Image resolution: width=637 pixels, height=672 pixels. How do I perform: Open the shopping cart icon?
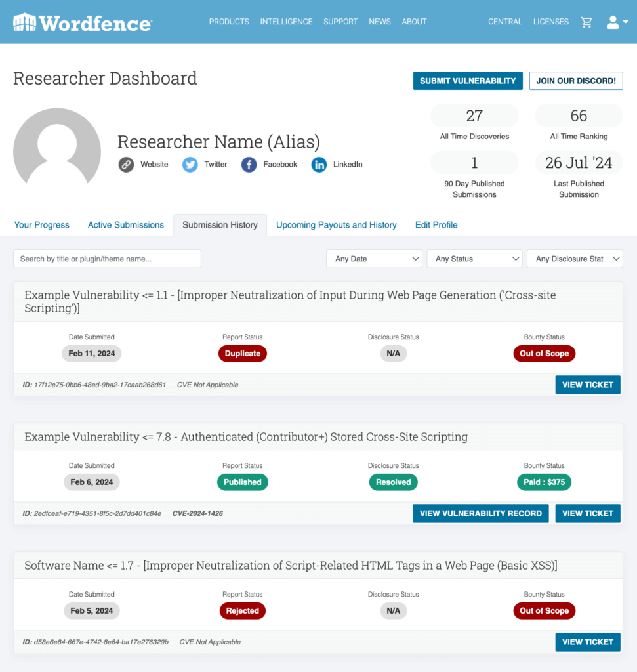pos(586,22)
